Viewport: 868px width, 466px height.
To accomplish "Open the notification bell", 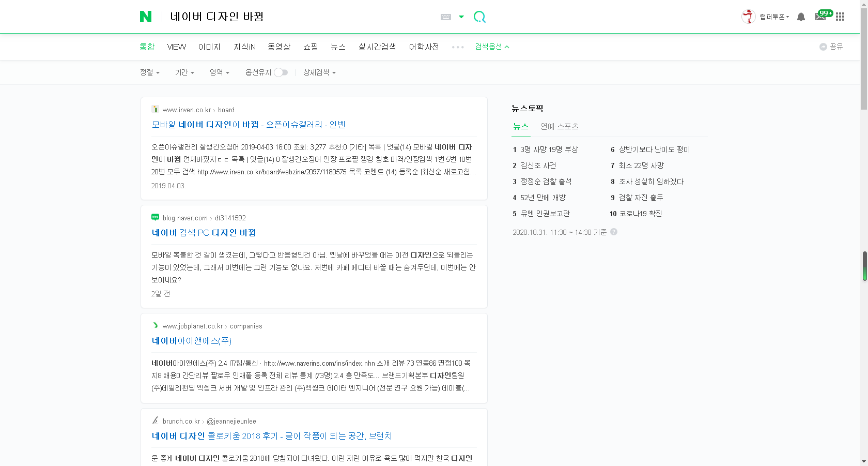I will (x=801, y=17).
